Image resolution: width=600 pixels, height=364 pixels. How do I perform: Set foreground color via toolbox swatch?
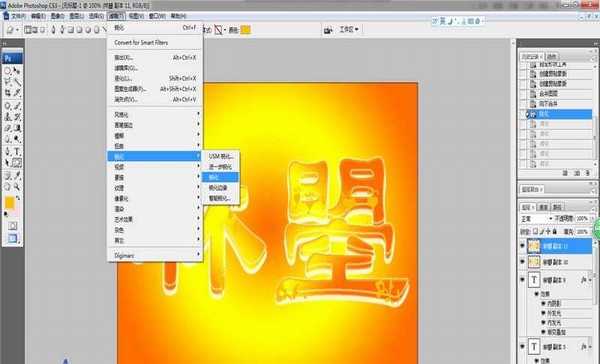click(x=10, y=203)
